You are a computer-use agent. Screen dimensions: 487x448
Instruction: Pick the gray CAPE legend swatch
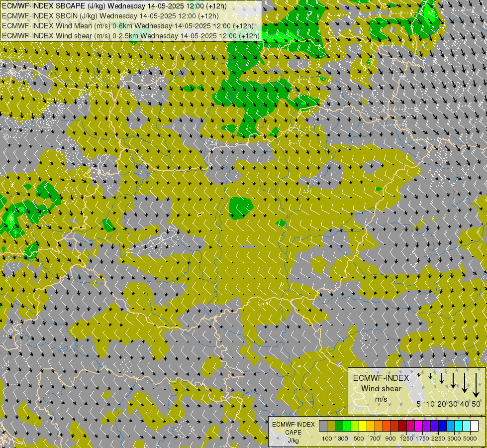(323, 426)
